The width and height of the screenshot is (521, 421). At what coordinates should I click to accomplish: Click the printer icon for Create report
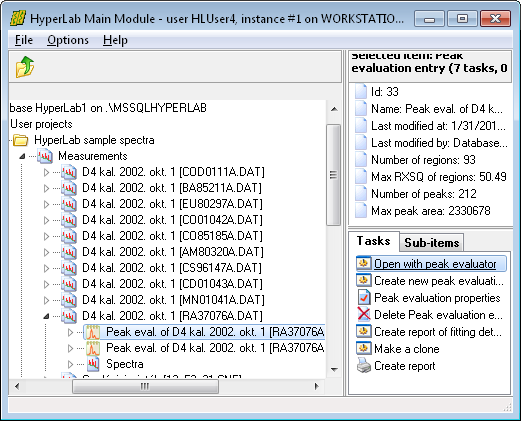point(364,366)
